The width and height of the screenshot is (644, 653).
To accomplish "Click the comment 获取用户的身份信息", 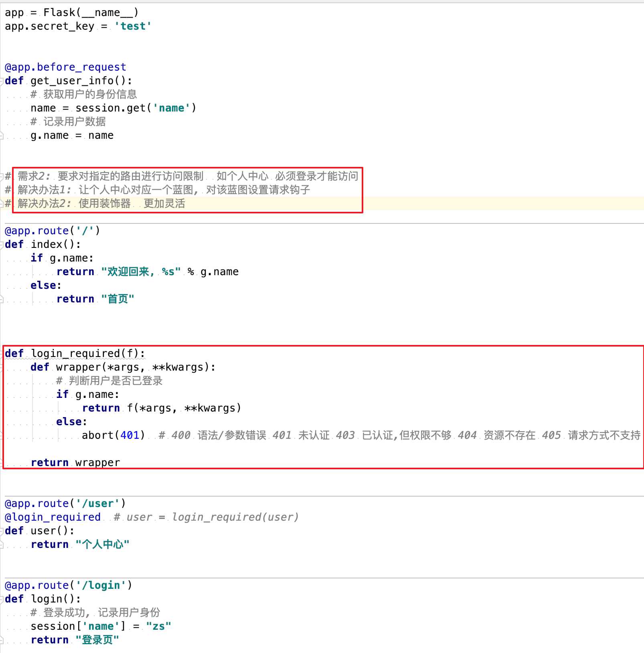I will pyautogui.click(x=84, y=94).
